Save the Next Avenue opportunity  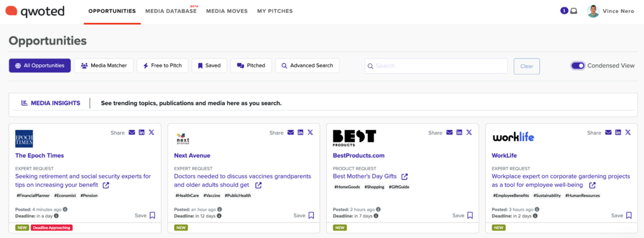[x=311, y=215]
